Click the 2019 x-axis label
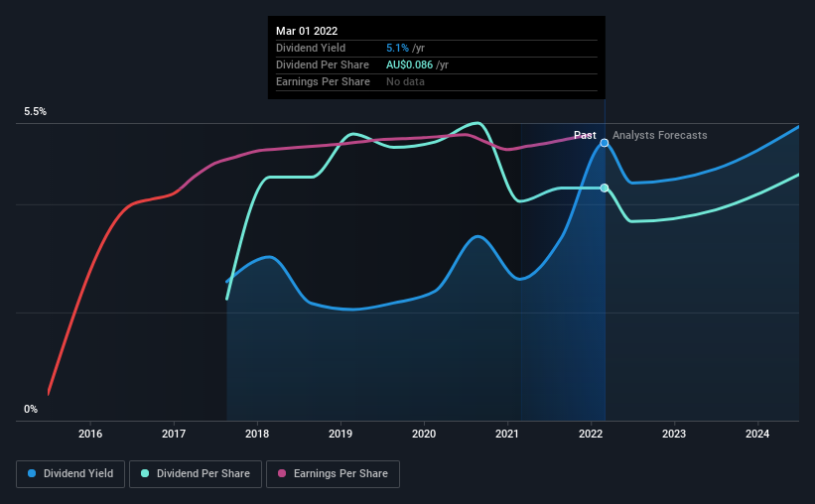This screenshot has width=815, height=504. coord(340,434)
